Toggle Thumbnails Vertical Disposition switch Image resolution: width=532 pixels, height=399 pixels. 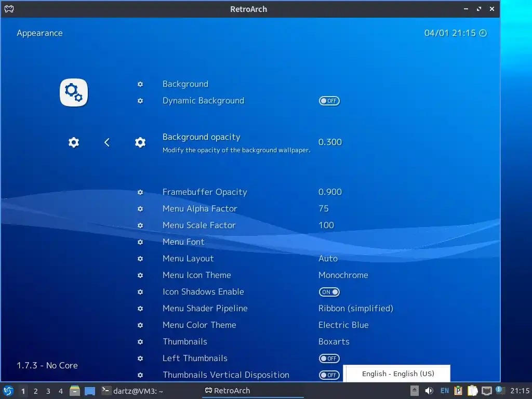(x=329, y=375)
